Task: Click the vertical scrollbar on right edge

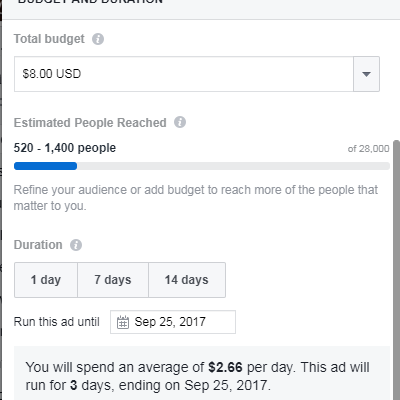Action: pos(396,270)
